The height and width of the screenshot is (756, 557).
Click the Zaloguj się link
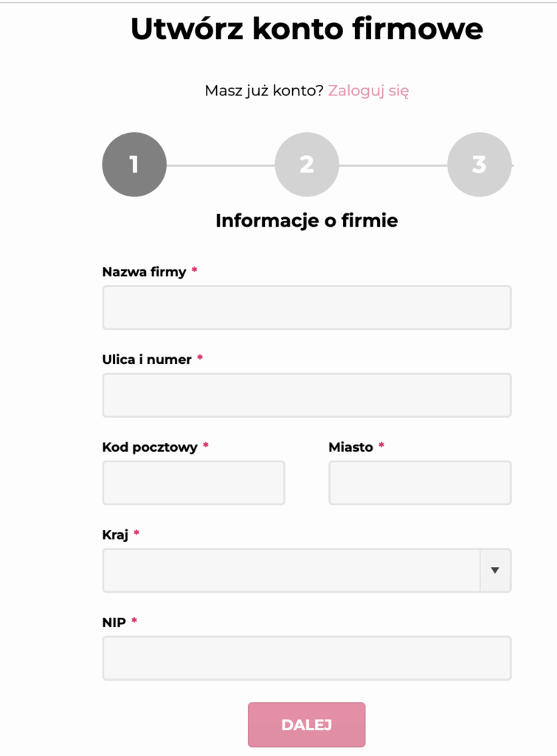coord(368,91)
